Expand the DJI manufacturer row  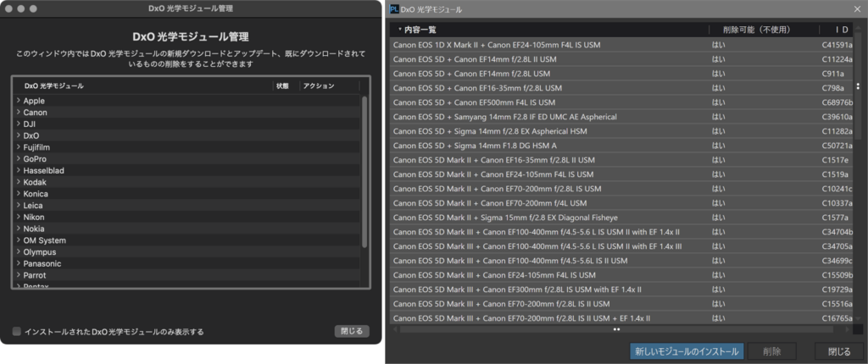point(19,124)
